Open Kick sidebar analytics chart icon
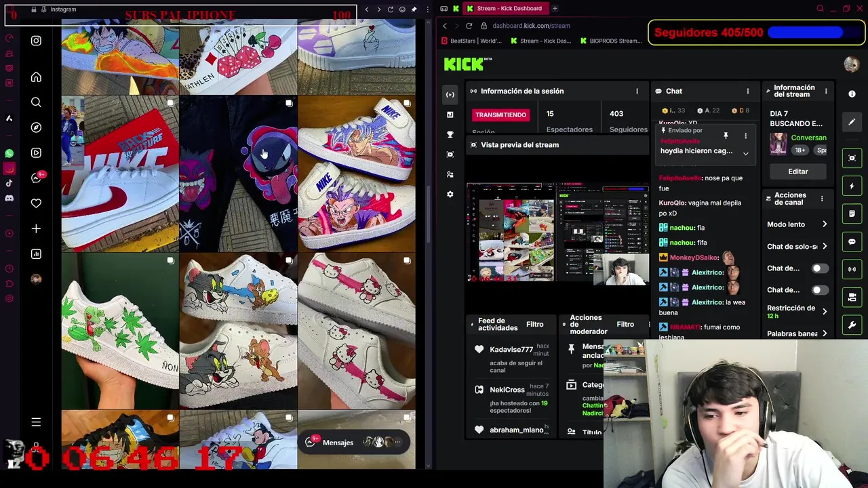Screen dimensions: 868x488 tap(450, 115)
